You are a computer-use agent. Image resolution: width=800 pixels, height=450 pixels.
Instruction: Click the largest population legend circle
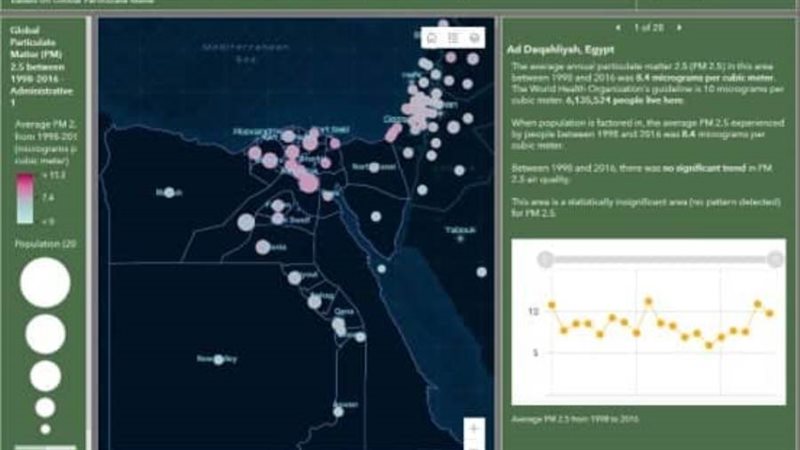tap(45, 282)
